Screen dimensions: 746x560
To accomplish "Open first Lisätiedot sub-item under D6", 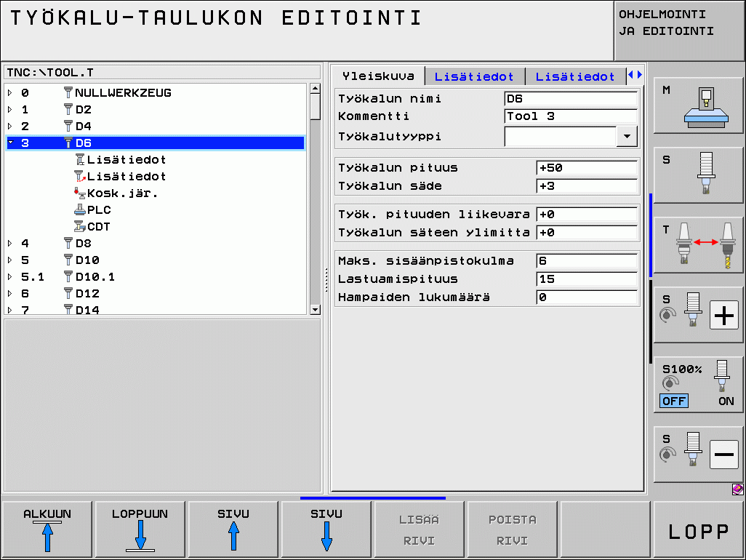I will (x=121, y=159).
